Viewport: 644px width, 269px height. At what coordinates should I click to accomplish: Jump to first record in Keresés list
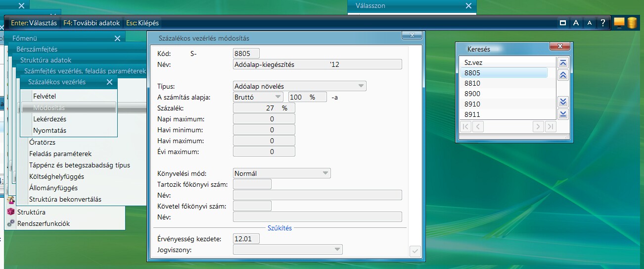click(562, 63)
